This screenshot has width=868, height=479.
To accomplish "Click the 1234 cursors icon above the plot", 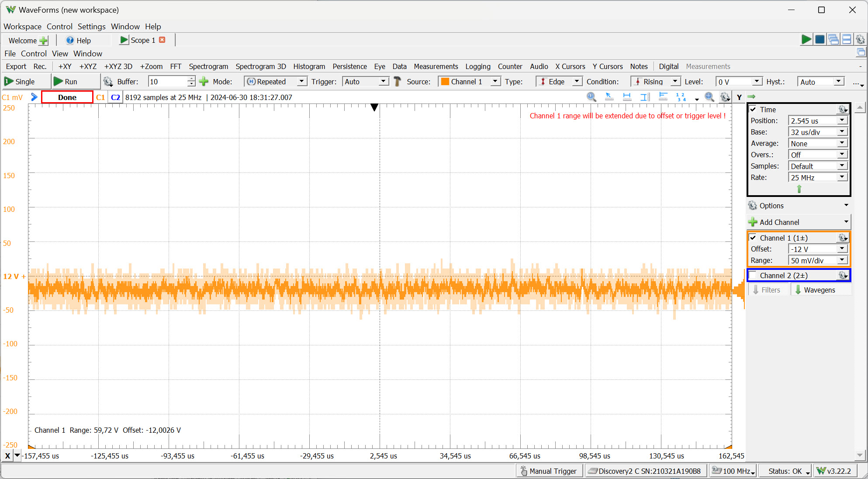I will 680,97.
